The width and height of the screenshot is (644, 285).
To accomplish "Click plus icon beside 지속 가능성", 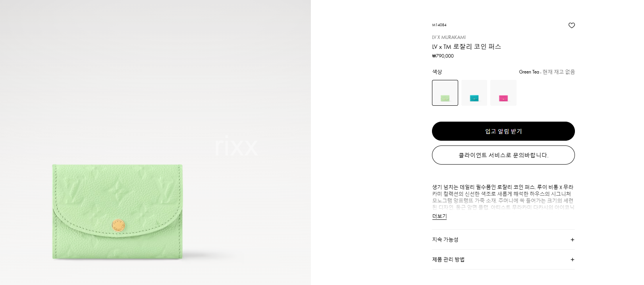I will click(x=572, y=240).
